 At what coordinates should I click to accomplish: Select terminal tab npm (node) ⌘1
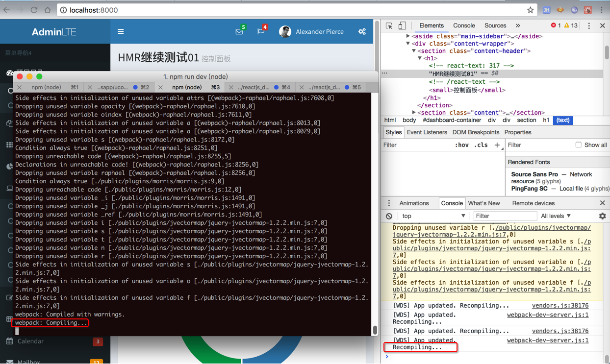click(x=49, y=87)
